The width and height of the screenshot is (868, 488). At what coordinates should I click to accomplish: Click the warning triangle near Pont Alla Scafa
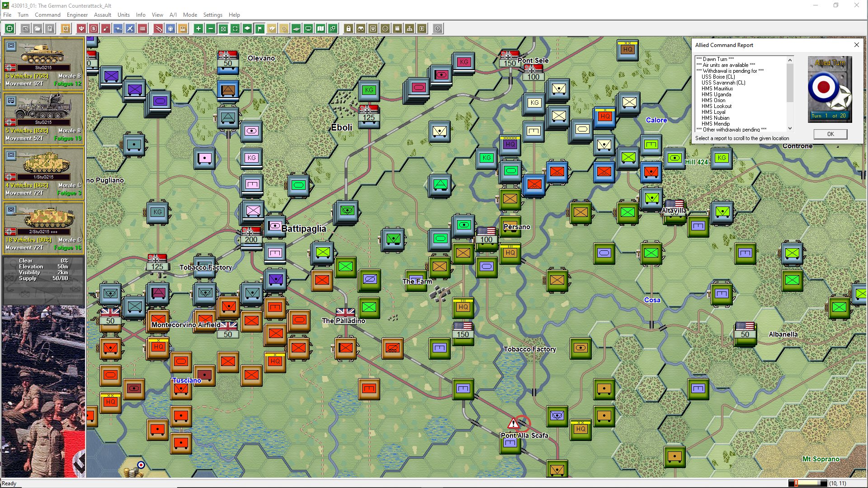[513, 423]
